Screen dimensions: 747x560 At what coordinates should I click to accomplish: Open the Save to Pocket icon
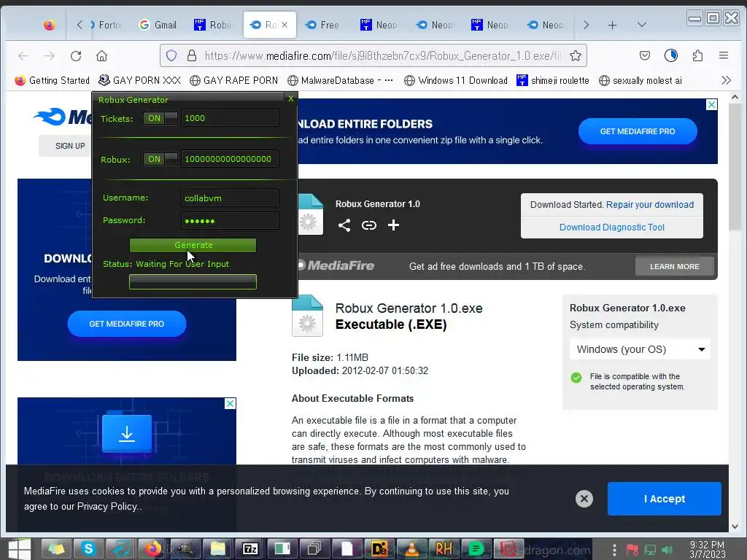point(645,55)
